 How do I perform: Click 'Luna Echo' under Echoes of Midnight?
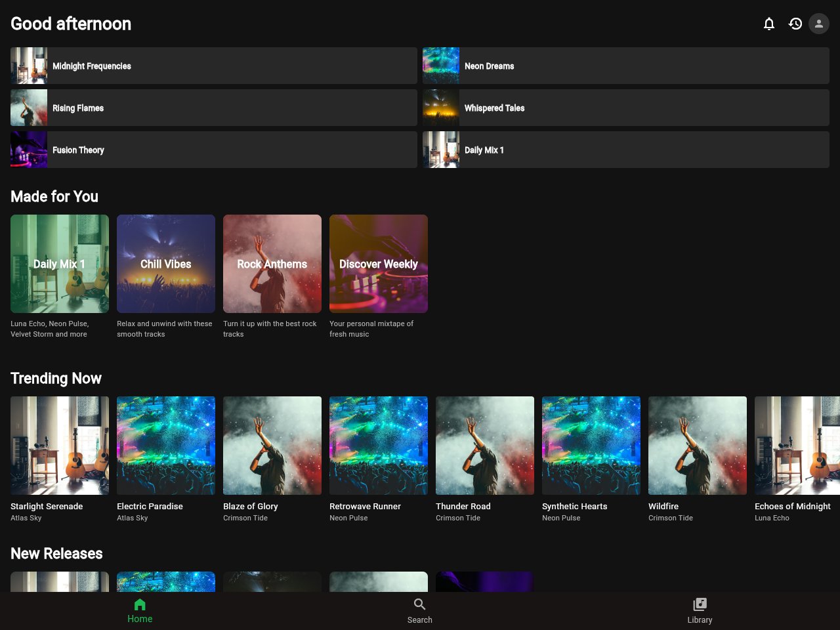(772, 518)
